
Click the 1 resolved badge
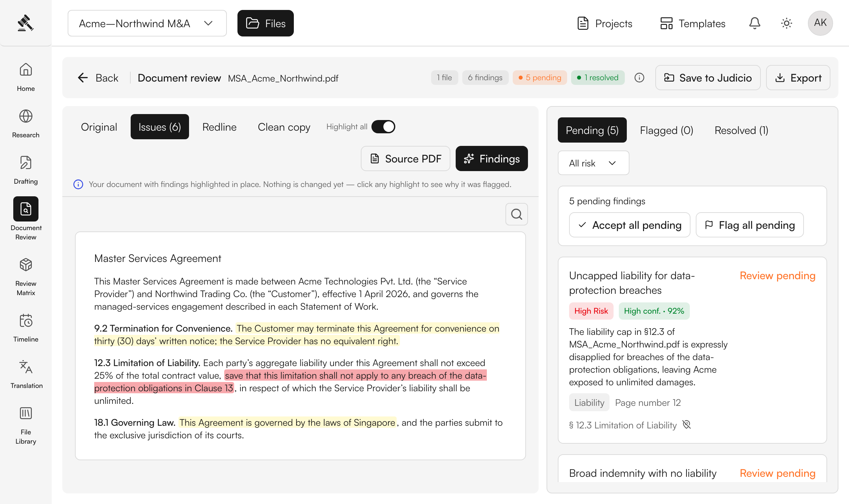tap(598, 78)
